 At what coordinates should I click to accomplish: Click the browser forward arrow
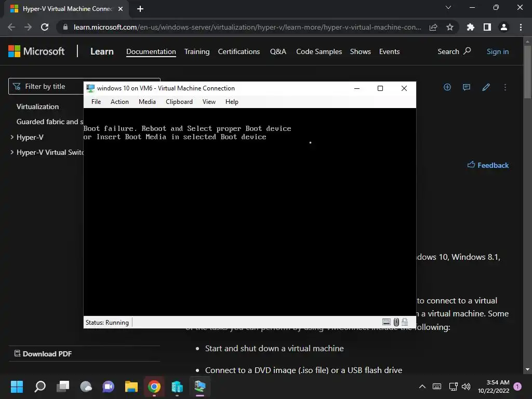tap(28, 27)
